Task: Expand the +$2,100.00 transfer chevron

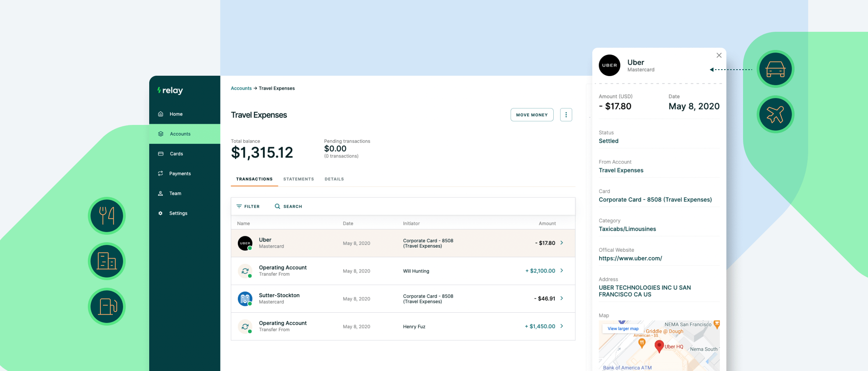Action: coord(562,271)
